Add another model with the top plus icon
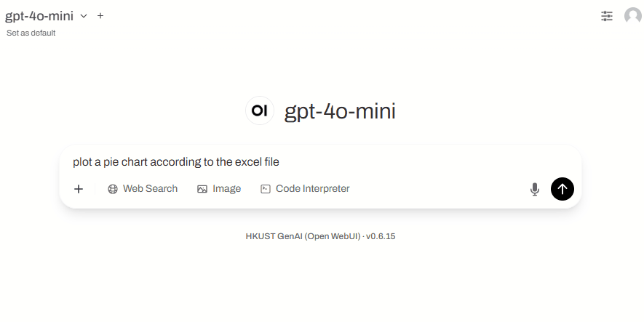Image resolution: width=644 pixels, height=322 pixels. pos(100,15)
